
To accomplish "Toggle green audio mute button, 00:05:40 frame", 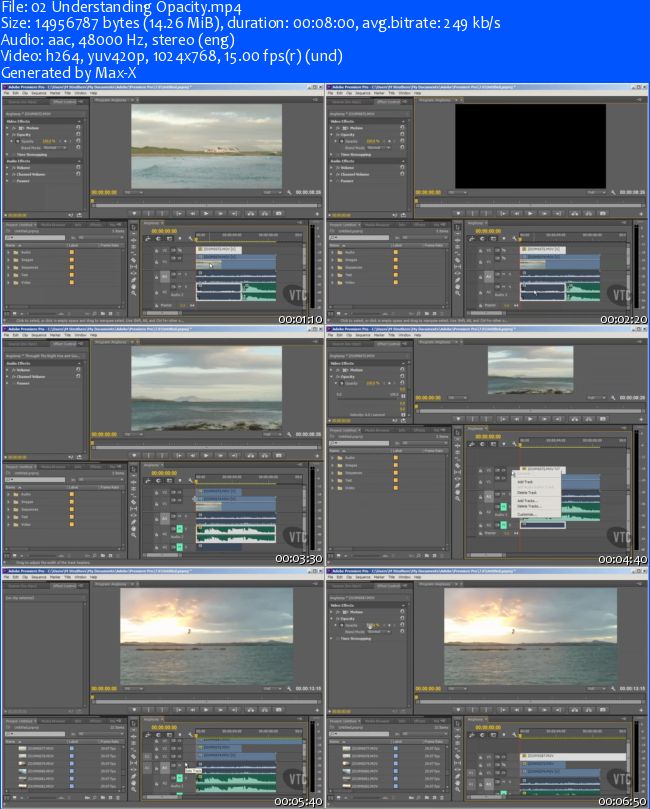I will 180,778.
